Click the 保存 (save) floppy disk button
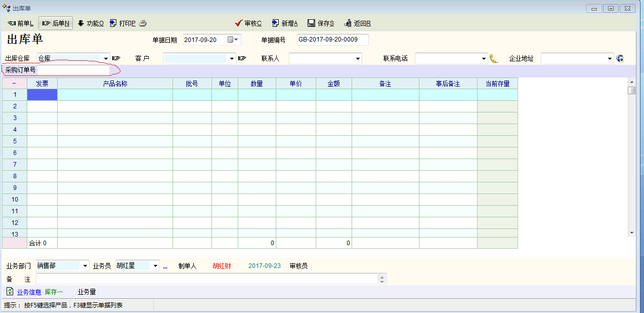The image size is (644, 313). click(x=320, y=23)
